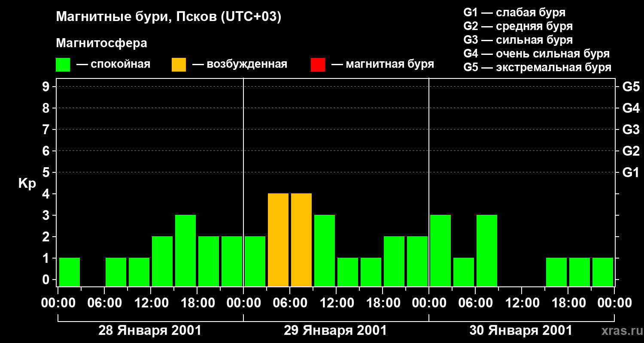Select the 15:00–18:00 bar on 29 Января
The height and width of the screenshot is (343, 644).
click(371, 272)
